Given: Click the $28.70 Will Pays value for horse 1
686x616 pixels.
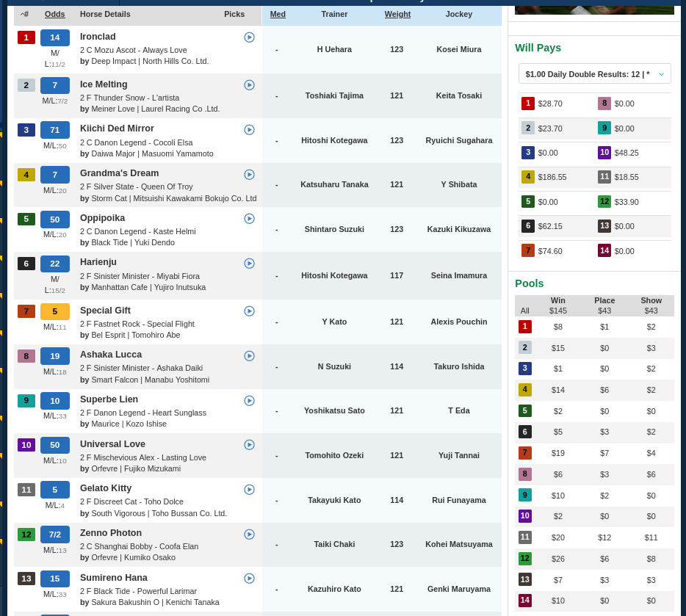Looking at the screenshot, I should 550,104.
